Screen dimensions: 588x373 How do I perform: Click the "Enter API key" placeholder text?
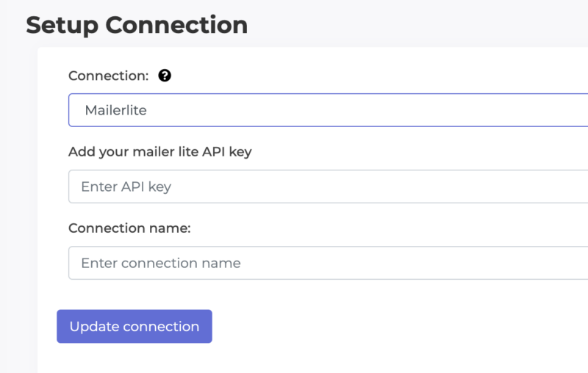(126, 186)
